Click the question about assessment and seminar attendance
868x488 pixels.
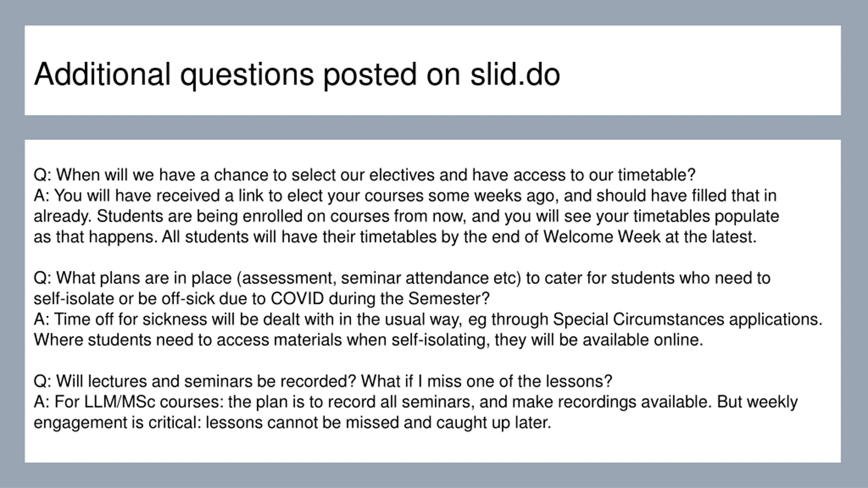tap(402, 278)
